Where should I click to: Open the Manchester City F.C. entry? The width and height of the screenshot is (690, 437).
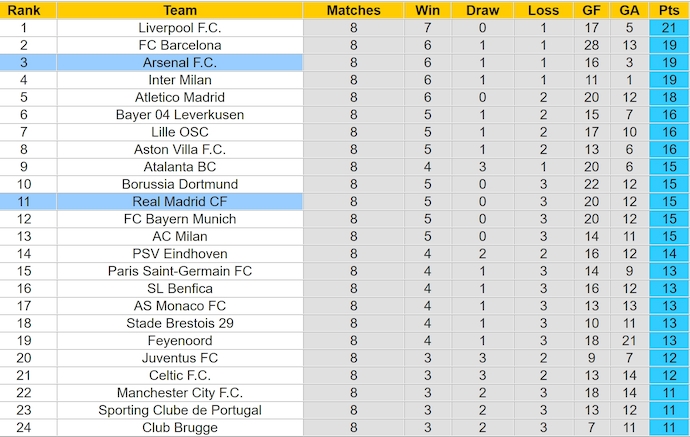180,392
